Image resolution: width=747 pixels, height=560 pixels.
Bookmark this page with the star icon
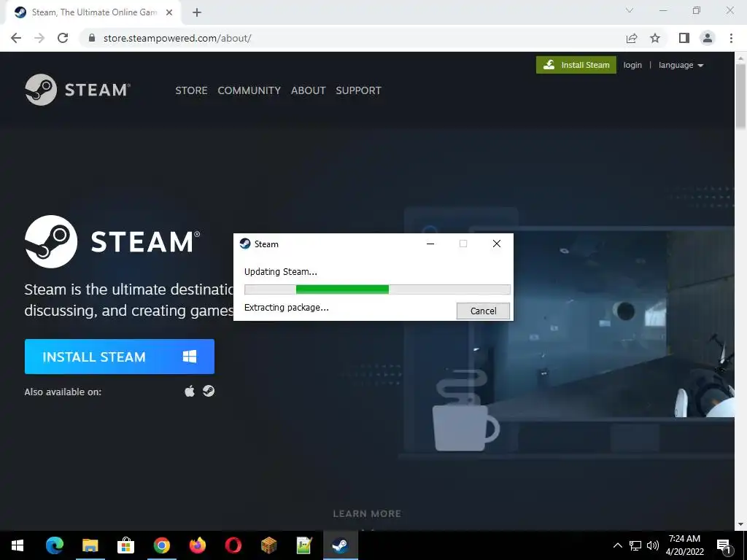pyautogui.click(x=655, y=38)
